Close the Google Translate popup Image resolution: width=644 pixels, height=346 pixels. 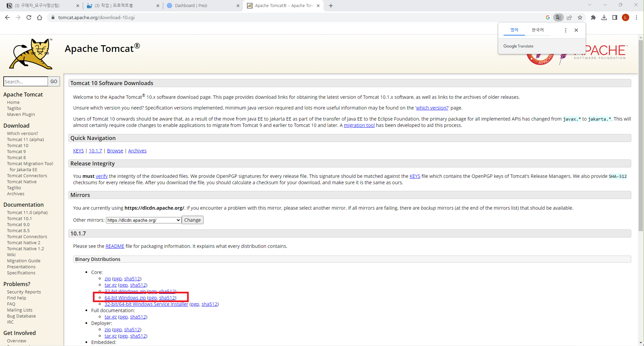click(x=576, y=30)
